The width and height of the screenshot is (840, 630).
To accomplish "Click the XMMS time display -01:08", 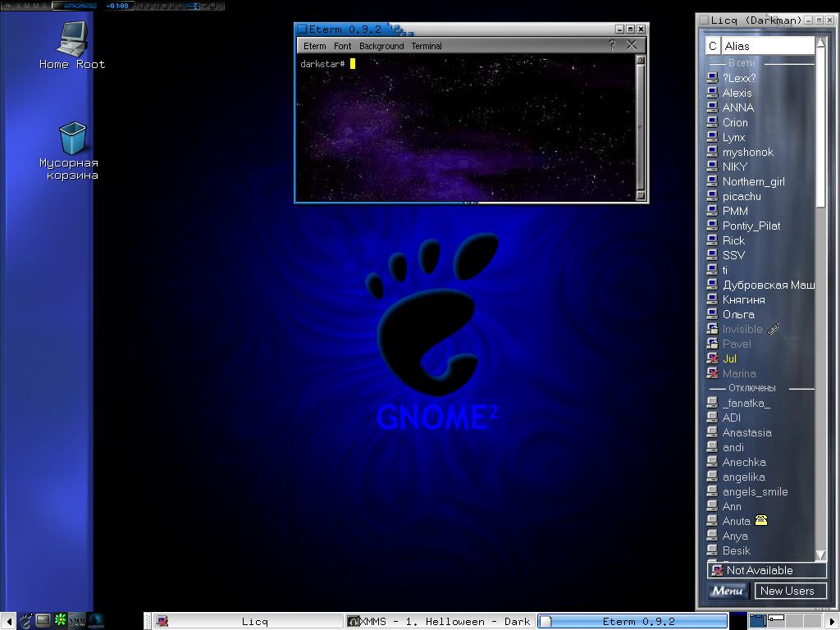I will tap(117, 6).
